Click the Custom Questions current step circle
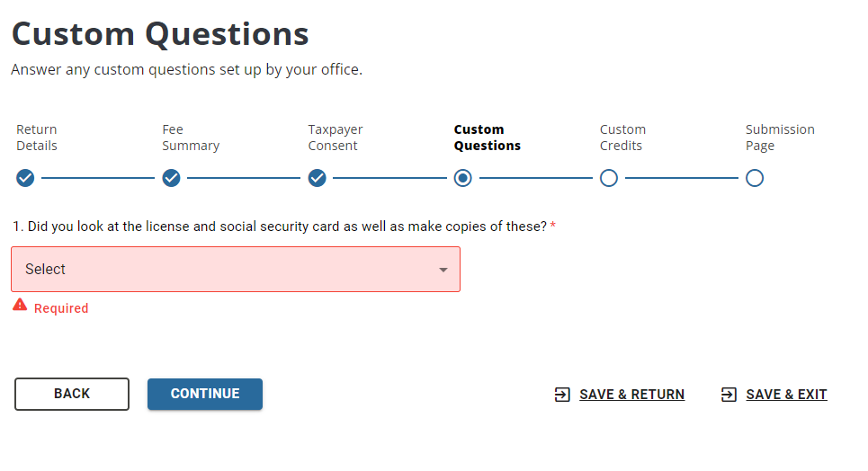 point(463,178)
